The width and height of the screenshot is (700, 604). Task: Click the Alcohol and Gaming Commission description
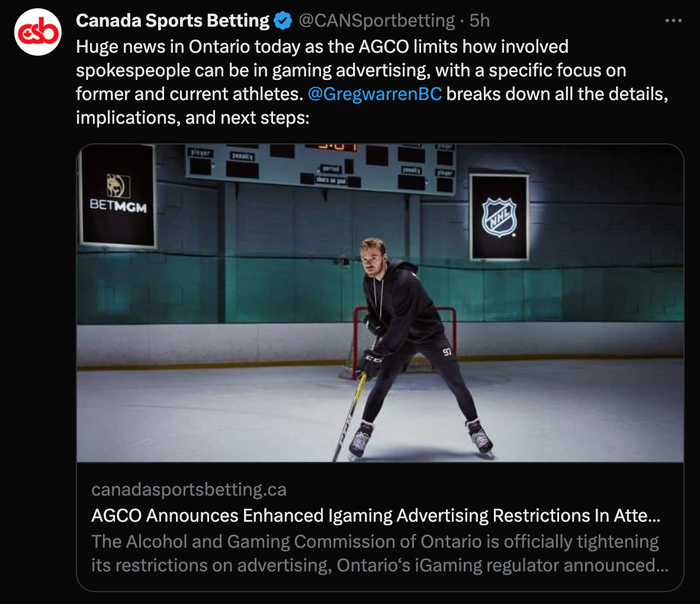380,554
